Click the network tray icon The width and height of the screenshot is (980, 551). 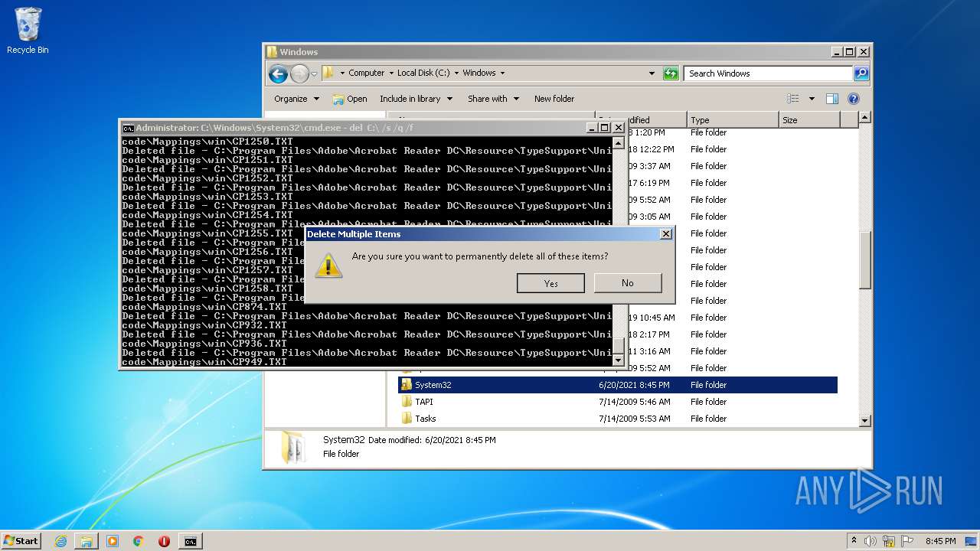coord(889,541)
